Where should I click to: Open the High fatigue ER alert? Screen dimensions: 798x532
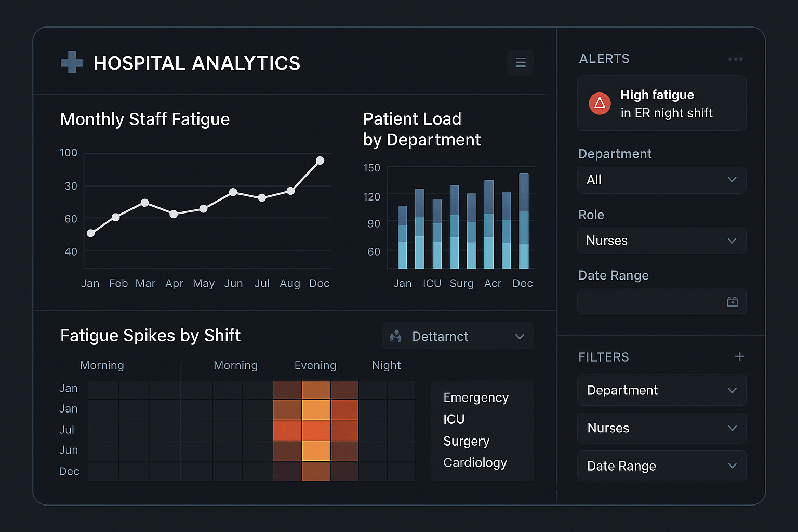click(x=661, y=103)
